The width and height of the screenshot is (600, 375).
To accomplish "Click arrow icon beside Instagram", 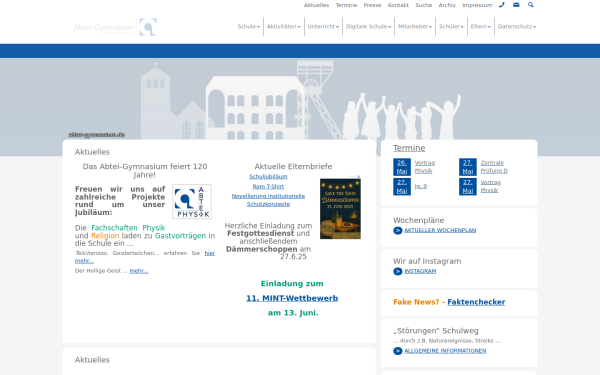I will (x=398, y=271).
